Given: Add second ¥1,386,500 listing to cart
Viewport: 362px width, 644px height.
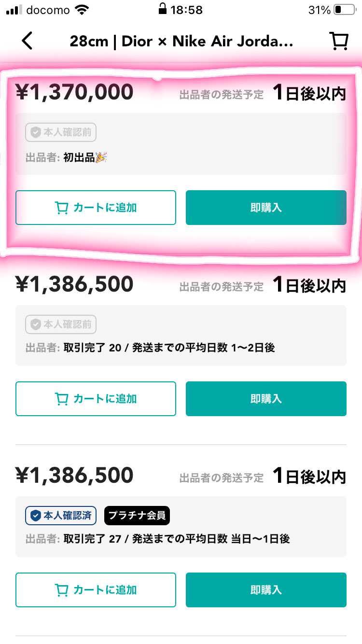Looking at the screenshot, I should (96, 399).
